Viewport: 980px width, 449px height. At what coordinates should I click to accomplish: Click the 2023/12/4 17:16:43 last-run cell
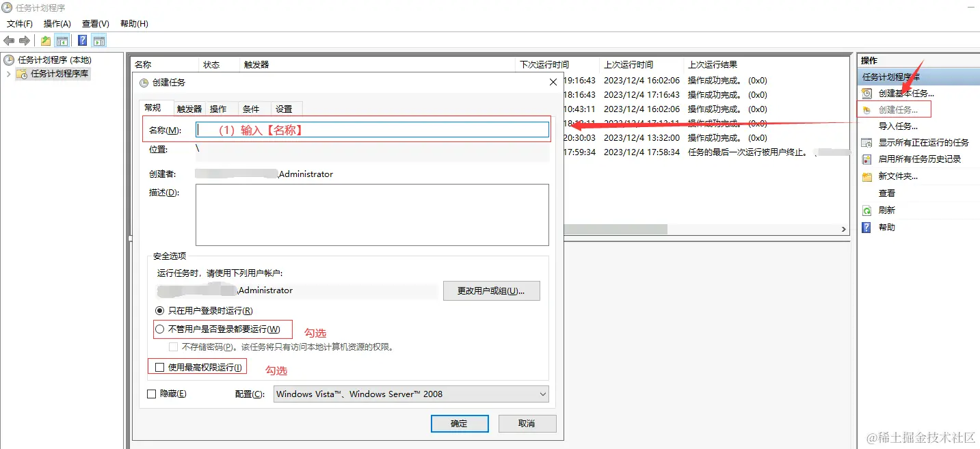tap(641, 95)
